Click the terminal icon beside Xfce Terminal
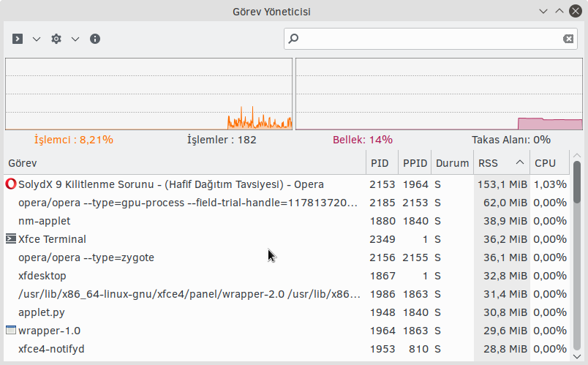 click(11, 238)
